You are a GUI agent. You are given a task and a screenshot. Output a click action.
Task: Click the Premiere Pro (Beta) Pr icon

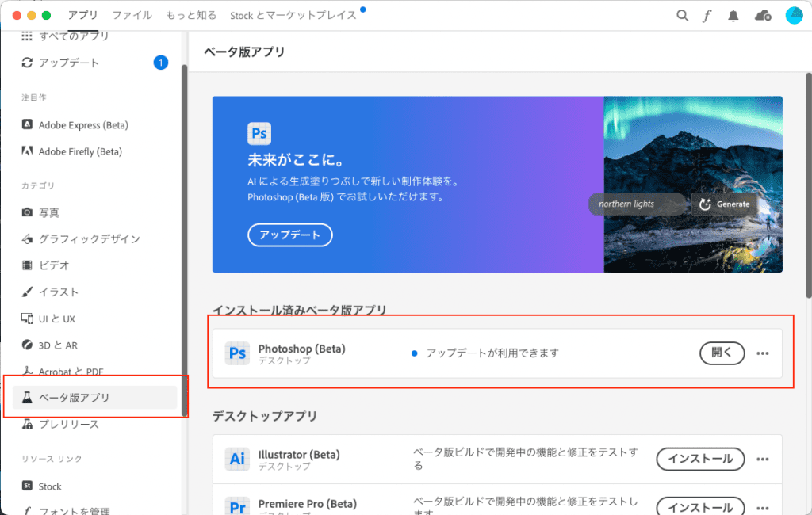click(x=237, y=507)
